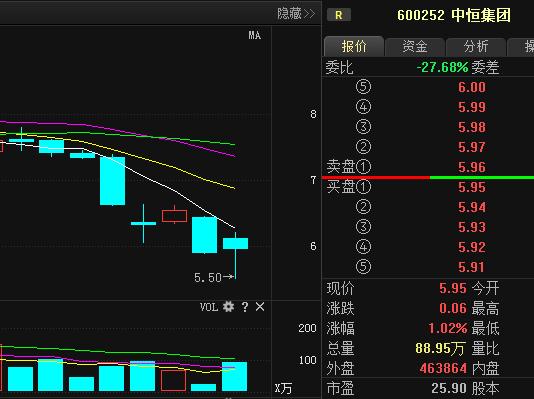
Task: Collapse the panel via 隐藏 arrows
Action: [x=296, y=14]
